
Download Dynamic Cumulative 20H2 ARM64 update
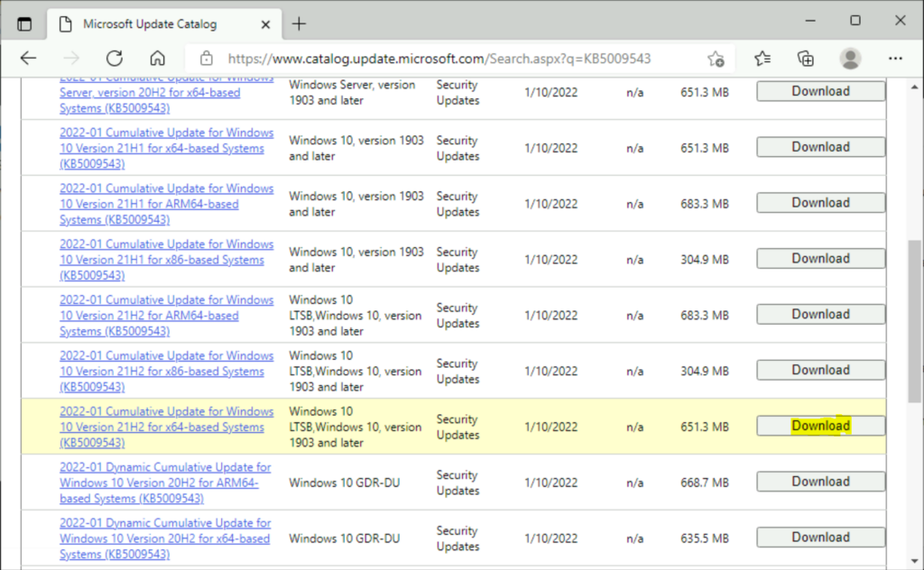pyautogui.click(x=821, y=482)
